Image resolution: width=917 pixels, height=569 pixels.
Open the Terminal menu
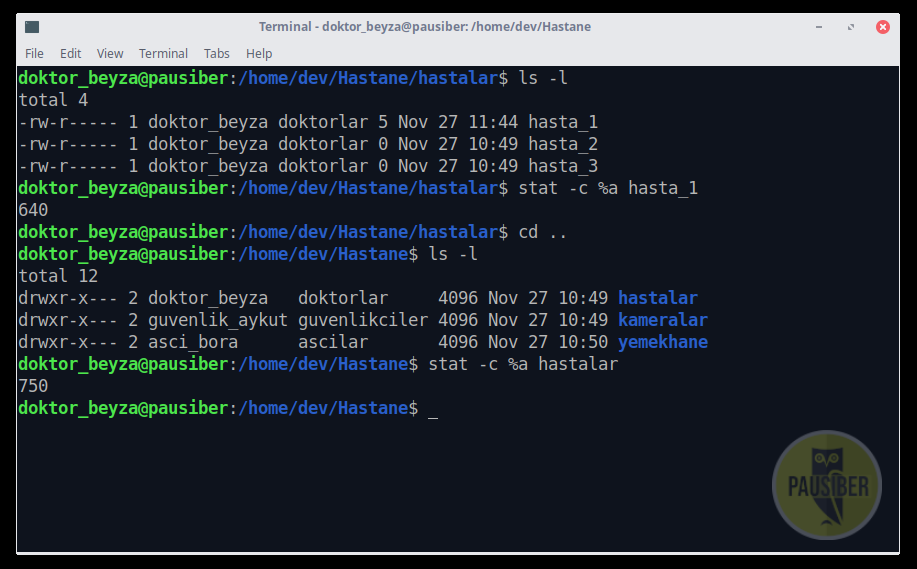163,53
